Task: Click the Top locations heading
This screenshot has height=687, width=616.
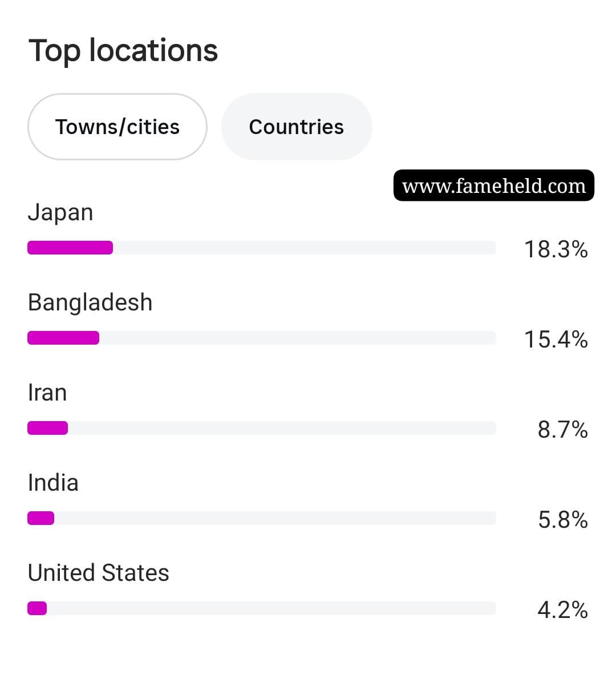Action: (x=123, y=50)
